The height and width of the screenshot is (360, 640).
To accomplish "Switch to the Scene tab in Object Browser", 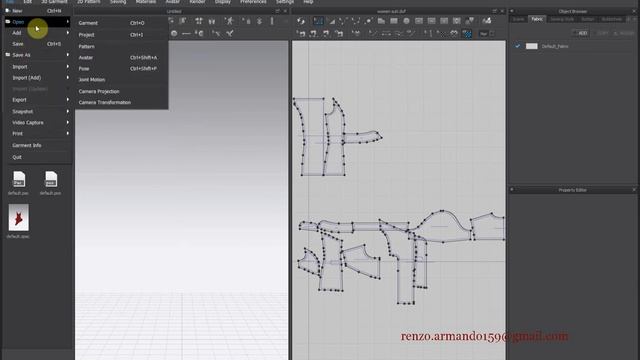I will tap(518, 19).
